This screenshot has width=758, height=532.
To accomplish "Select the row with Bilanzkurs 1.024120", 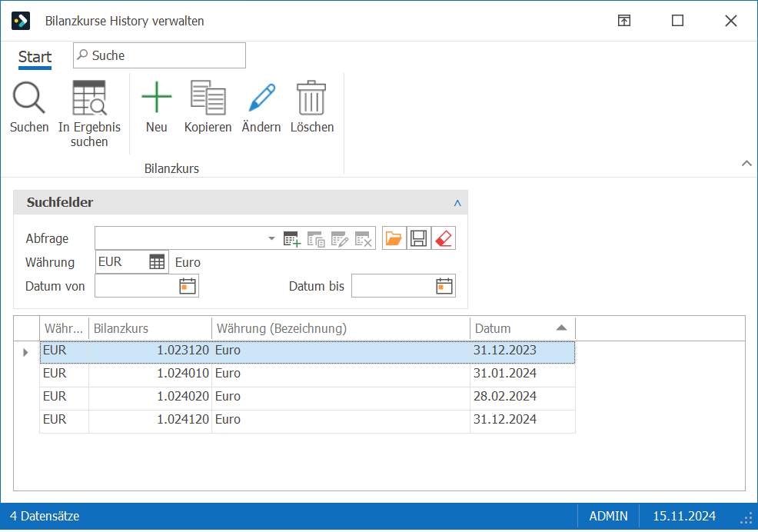I will (308, 421).
